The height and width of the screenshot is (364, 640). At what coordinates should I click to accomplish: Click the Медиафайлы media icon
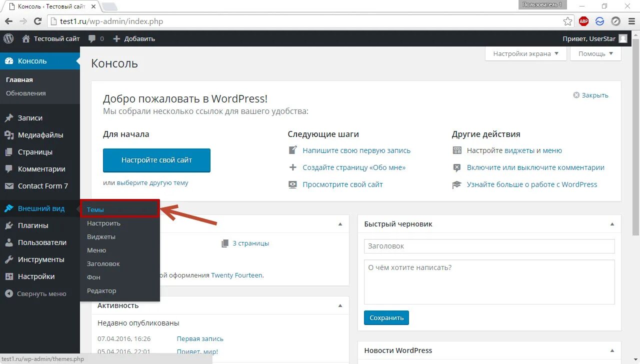click(x=9, y=135)
